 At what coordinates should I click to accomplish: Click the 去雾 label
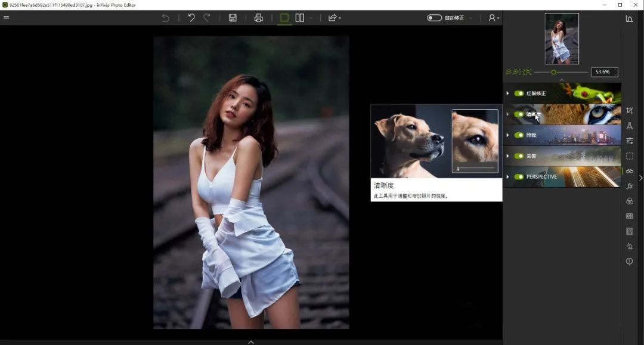[531, 156]
